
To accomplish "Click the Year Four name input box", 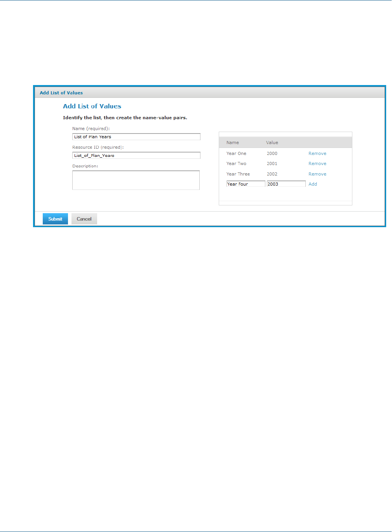I will [246, 184].
